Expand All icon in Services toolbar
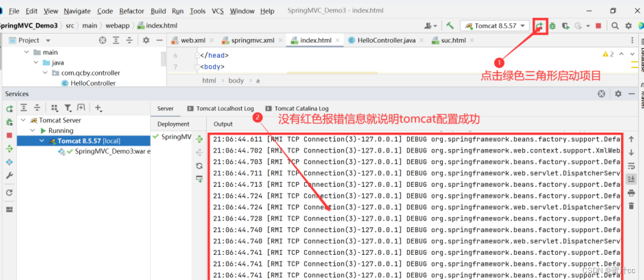The height and width of the screenshot is (280, 644). click(24, 107)
